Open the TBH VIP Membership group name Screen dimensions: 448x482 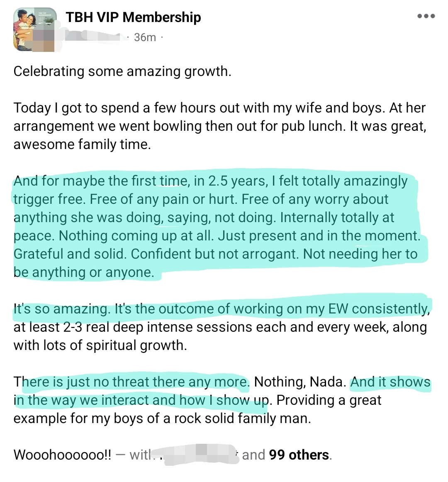coord(133,17)
